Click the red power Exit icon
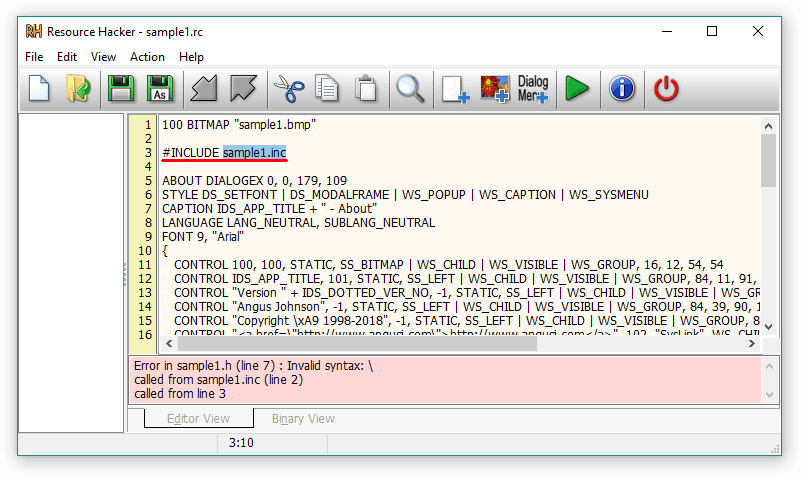 click(666, 89)
